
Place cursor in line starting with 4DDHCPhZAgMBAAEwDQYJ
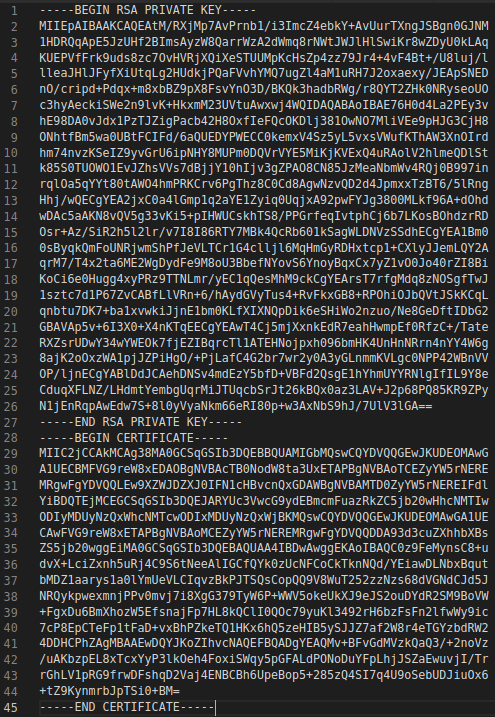[264, 643]
